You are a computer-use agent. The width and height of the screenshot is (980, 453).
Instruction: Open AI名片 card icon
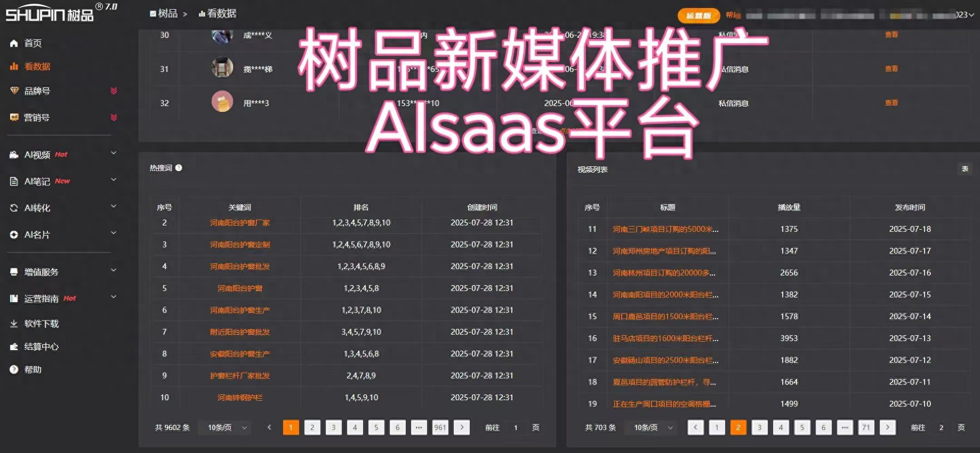(14, 234)
